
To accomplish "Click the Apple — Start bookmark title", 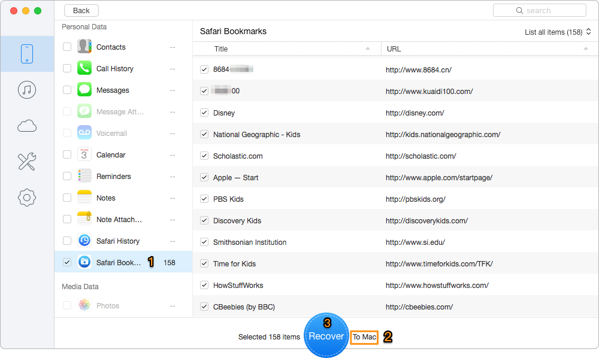I will coord(235,178).
